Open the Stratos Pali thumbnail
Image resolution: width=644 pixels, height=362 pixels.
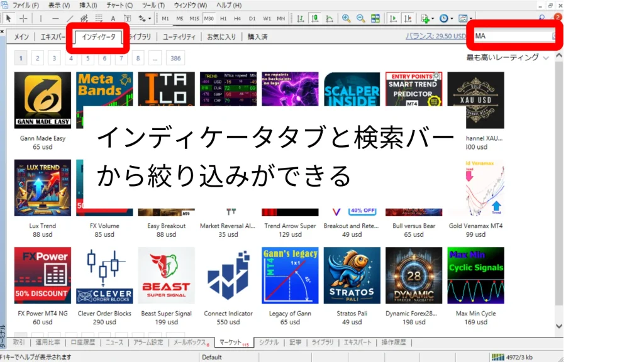[x=352, y=275]
